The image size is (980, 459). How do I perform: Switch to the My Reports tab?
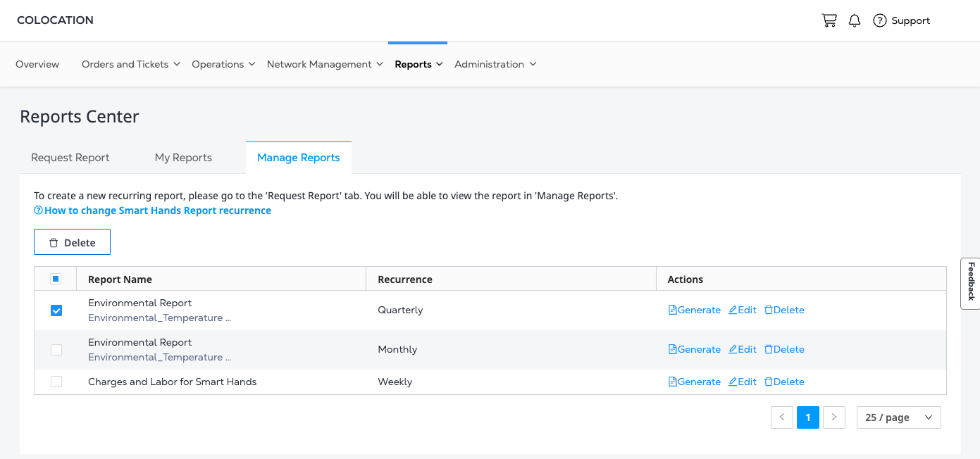[x=183, y=158]
